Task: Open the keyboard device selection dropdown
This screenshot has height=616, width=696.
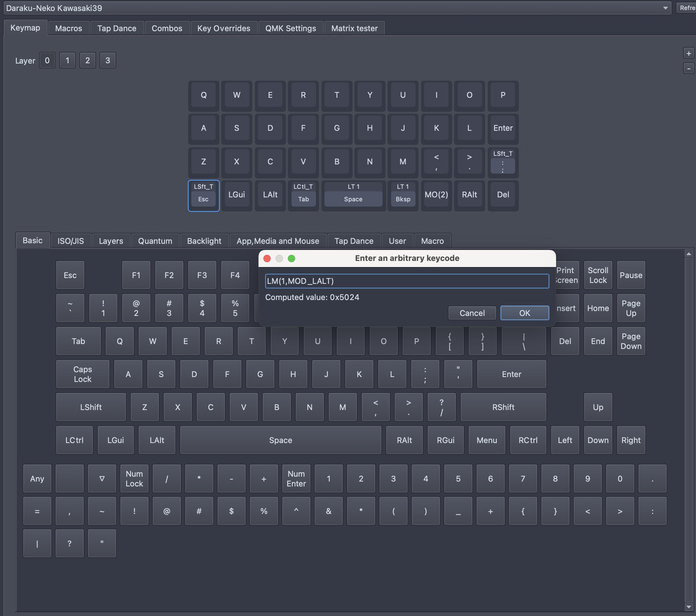Action: (337, 8)
